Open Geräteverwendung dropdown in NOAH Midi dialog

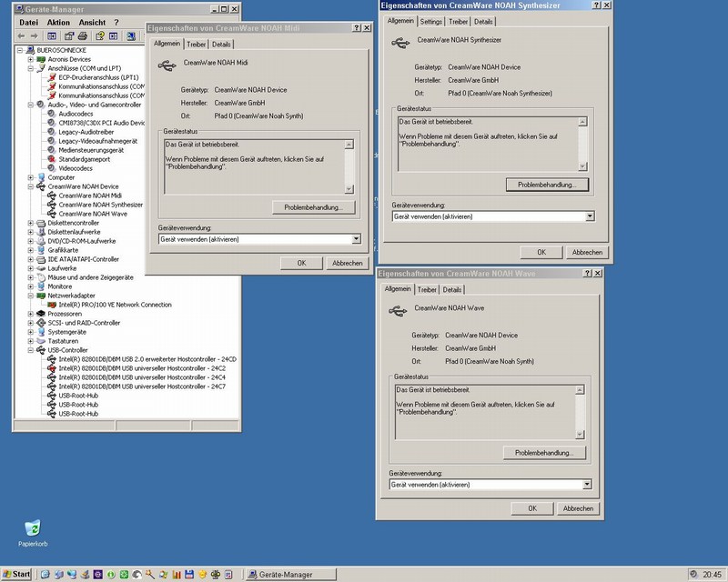click(x=356, y=239)
